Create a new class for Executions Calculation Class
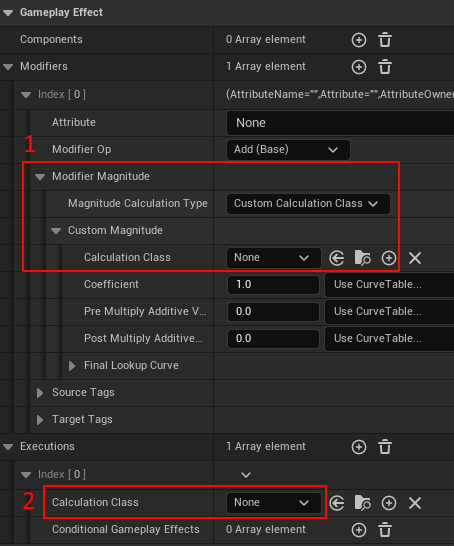 (x=389, y=503)
